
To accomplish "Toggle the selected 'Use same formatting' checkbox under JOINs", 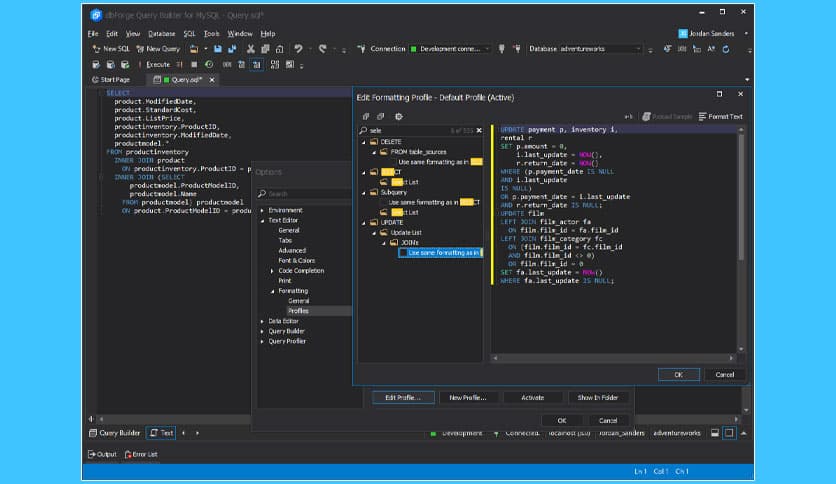I will 403,253.
